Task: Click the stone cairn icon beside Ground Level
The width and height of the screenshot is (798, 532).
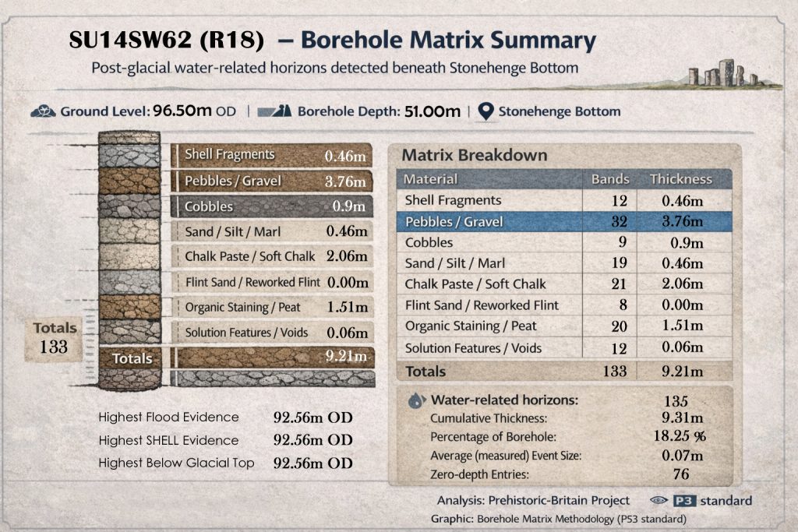Action: click(x=42, y=111)
